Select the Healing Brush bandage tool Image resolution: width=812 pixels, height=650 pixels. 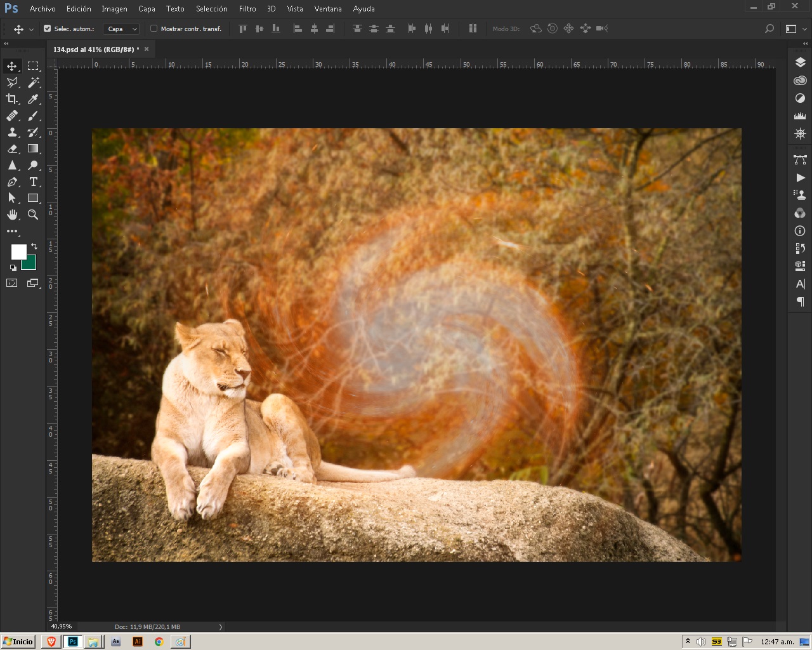[12, 116]
